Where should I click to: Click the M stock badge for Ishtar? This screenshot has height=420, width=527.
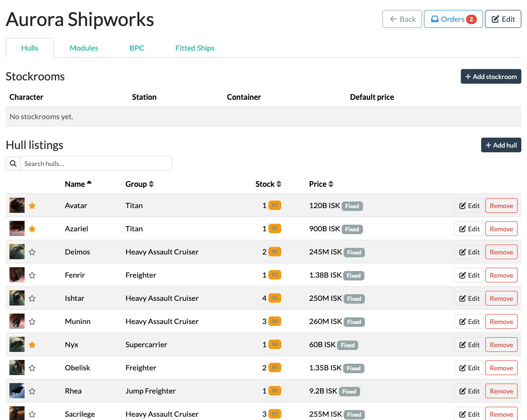[275, 298]
